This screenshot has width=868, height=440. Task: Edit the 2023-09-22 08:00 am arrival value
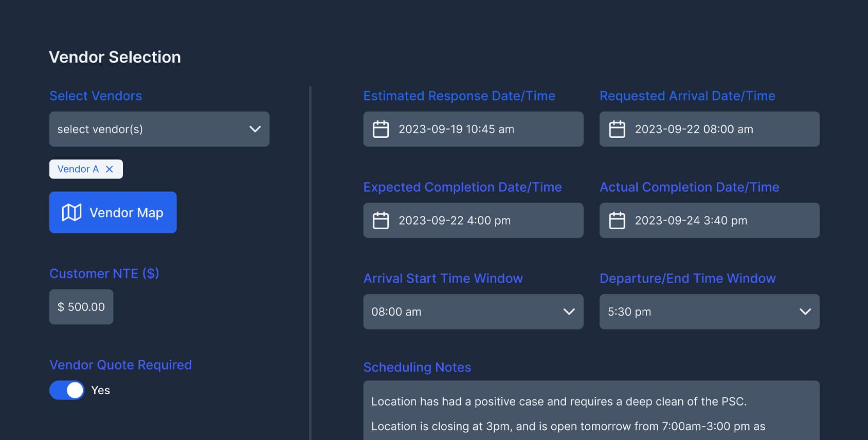(694, 130)
